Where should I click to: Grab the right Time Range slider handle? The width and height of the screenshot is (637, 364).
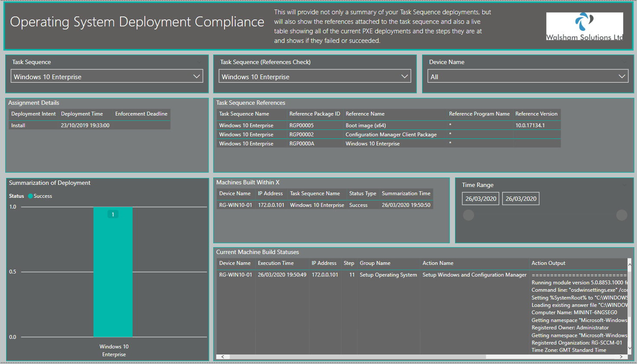coord(622,215)
